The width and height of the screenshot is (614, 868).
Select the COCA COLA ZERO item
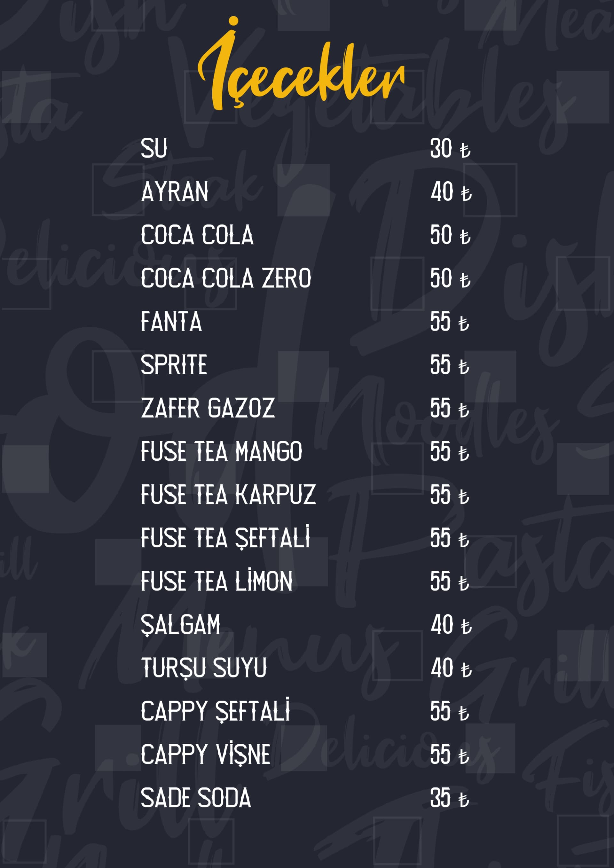point(226,278)
